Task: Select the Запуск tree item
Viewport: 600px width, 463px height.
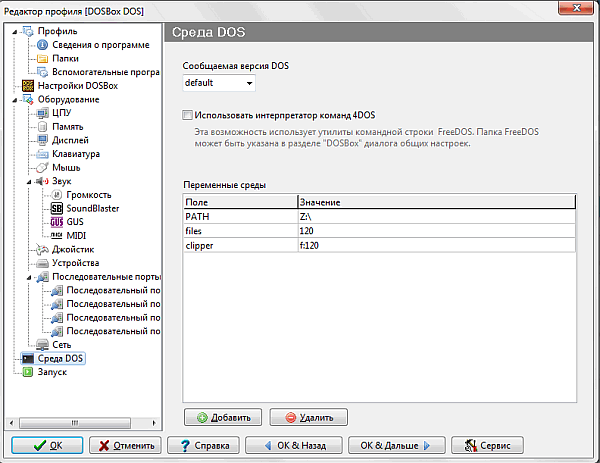Action: tap(51, 371)
